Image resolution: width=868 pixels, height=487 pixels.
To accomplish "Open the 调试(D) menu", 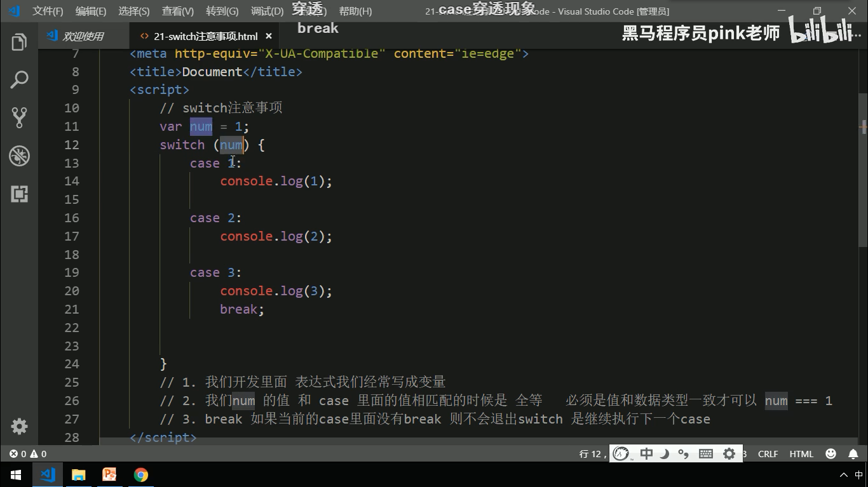I will (267, 11).
